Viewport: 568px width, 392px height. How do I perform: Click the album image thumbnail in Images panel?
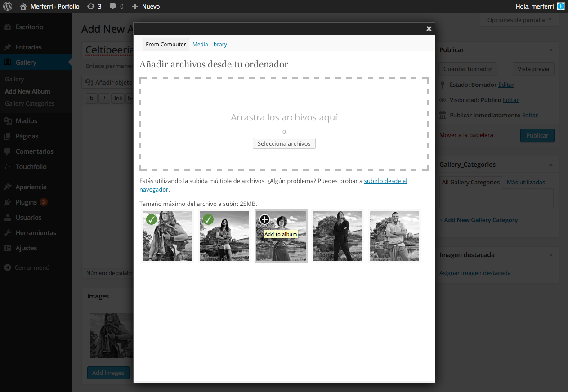tap(112, 335)
